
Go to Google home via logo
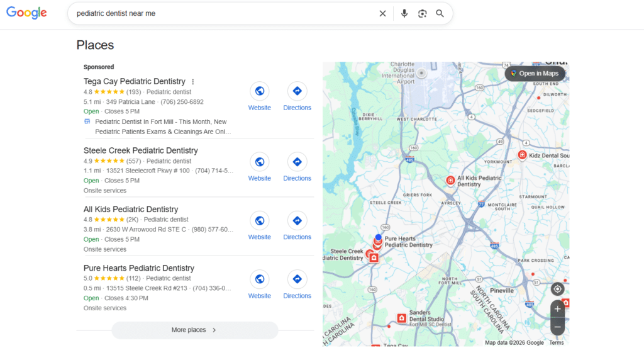[26, 13]
